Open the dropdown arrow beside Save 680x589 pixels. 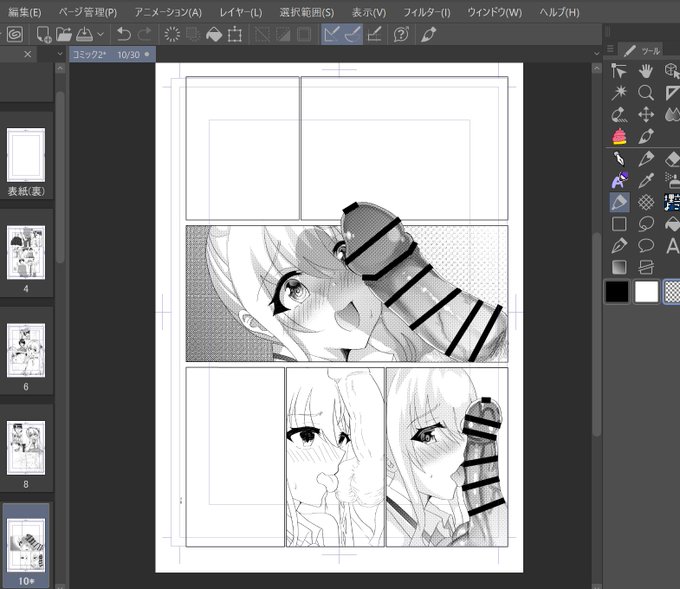click(x=101, y=34)
